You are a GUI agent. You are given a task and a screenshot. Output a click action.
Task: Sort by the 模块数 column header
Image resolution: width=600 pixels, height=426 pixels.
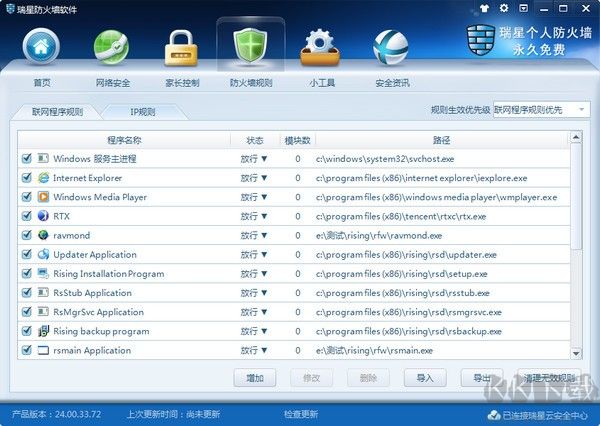[297, 140]
